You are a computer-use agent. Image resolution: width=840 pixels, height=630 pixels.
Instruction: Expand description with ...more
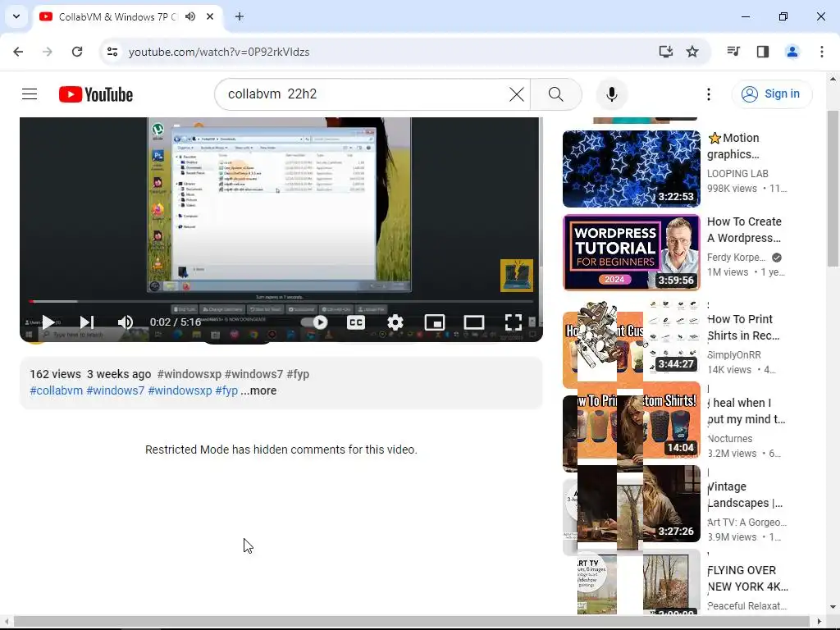[x=258, y=390]
